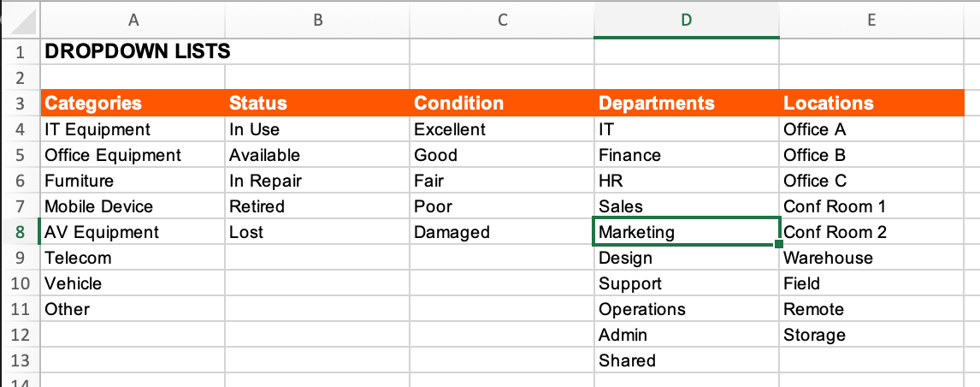980x387 pixels.
Task: Select row 3 header
Action: pyautogui.click(x=20, y=104)
